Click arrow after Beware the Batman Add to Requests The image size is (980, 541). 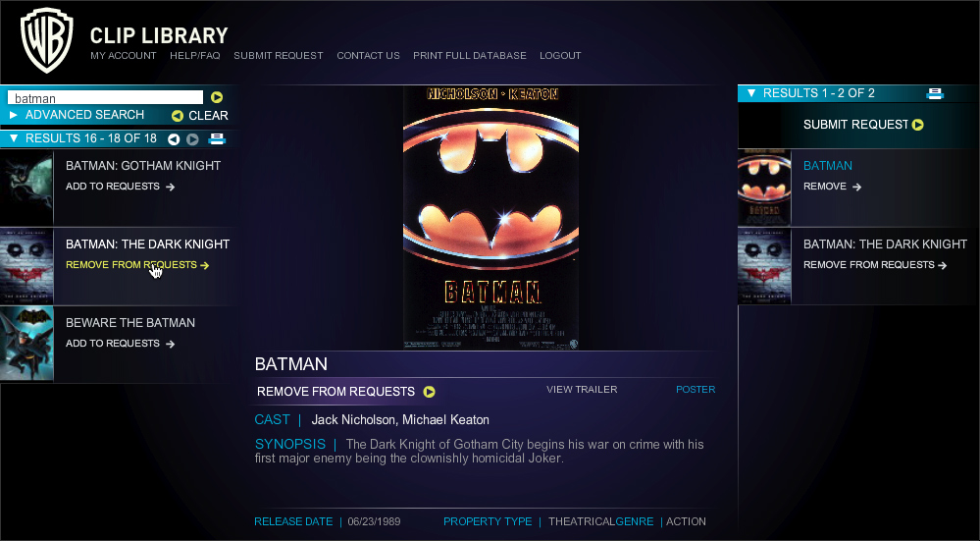pos(170,344)
